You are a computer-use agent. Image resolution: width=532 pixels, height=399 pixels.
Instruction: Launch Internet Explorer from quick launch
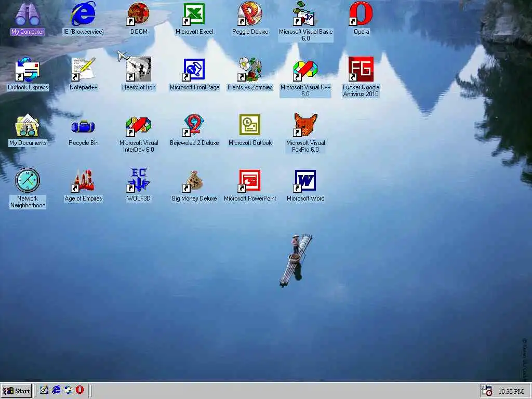tap(56, 390)
